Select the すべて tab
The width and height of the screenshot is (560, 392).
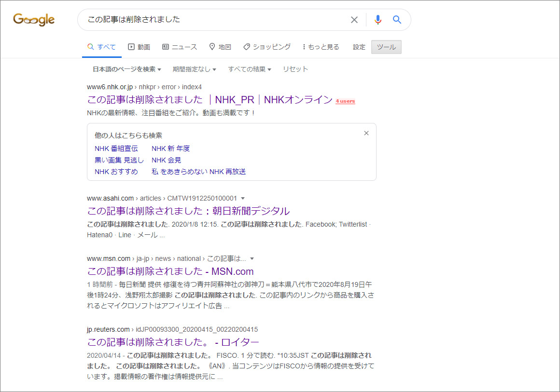[x=101, y=47]
